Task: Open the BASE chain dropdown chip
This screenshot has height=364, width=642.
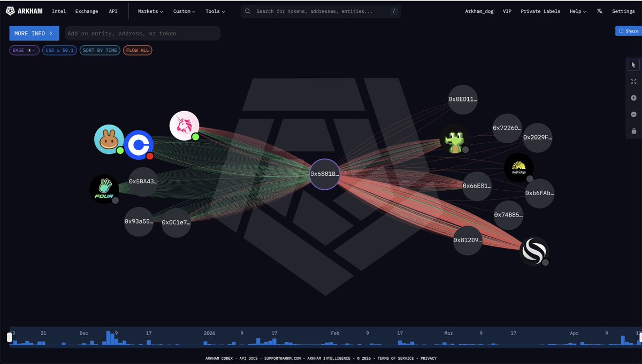Action: (24, 50)
